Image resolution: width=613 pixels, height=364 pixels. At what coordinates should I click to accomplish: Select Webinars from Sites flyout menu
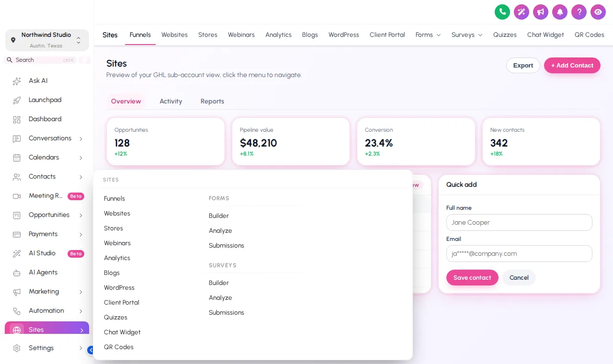coord(117,243)
